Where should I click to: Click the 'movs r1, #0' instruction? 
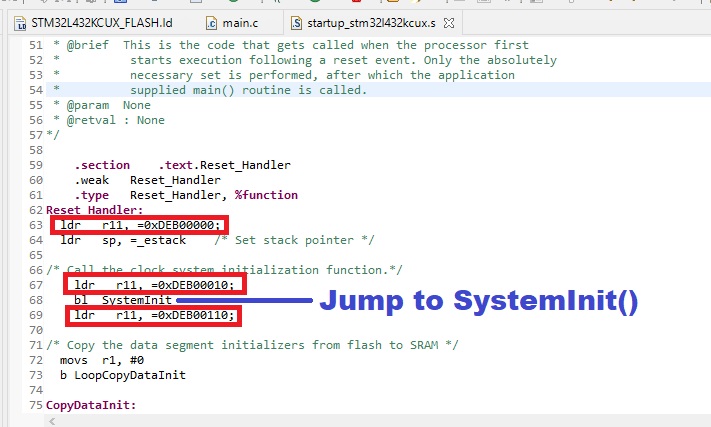coord(102,360)
